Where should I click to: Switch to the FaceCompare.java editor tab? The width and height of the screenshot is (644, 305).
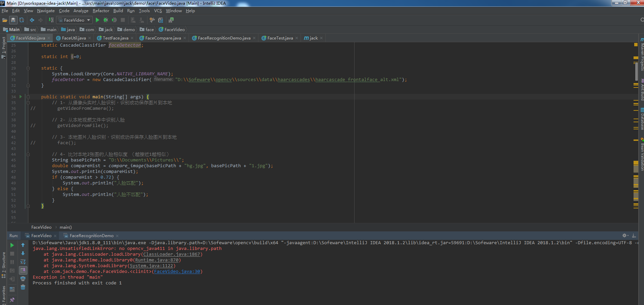click(x=163, y=38)
